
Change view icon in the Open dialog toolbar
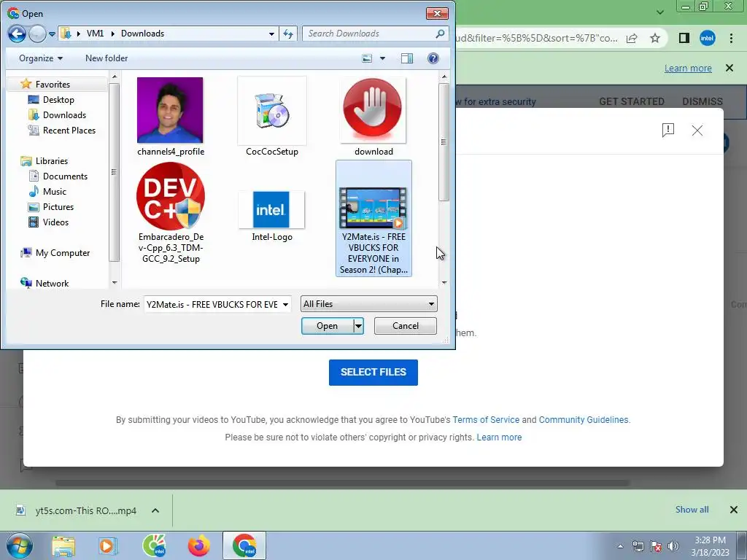coord(367,58)
